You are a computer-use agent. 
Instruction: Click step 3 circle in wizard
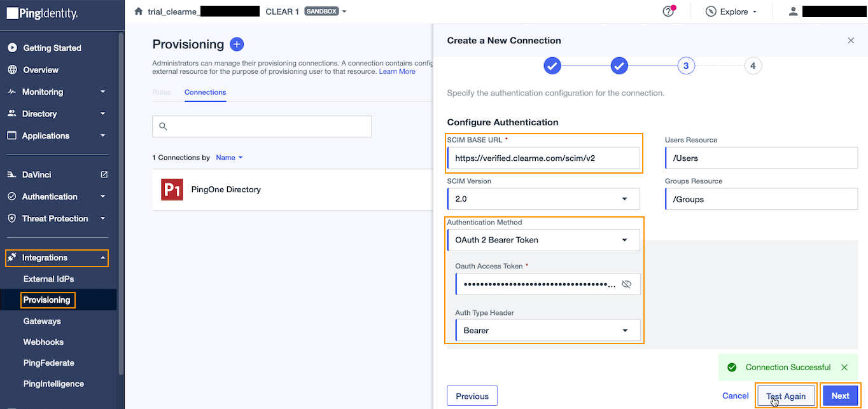[x=686, y=66]
